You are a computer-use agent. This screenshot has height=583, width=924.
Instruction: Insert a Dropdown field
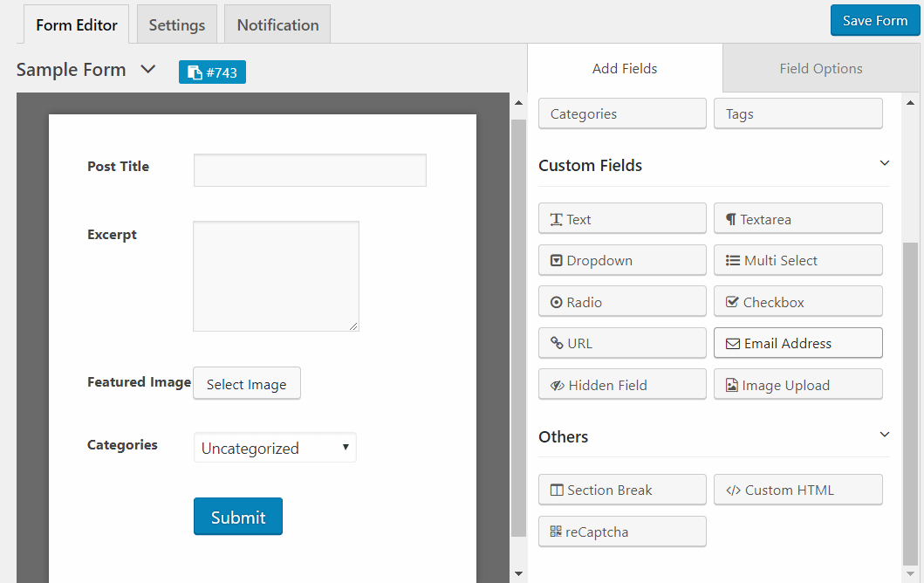coord(622,260)
